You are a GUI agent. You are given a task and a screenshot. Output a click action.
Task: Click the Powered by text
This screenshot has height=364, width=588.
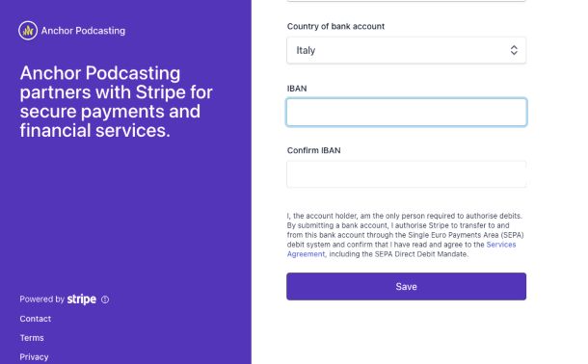[x=42, y=299]
